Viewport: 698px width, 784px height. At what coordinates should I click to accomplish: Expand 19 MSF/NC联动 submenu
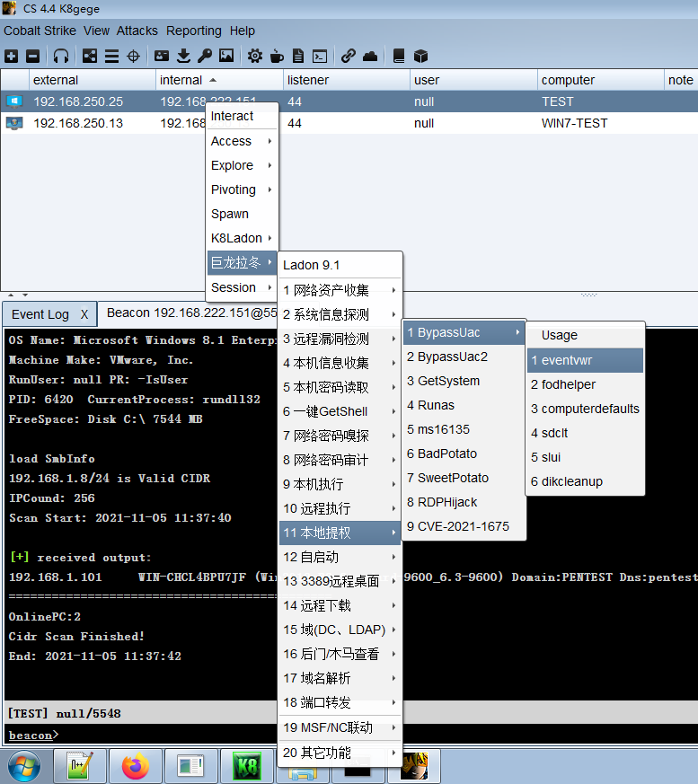tap(340, 727)
